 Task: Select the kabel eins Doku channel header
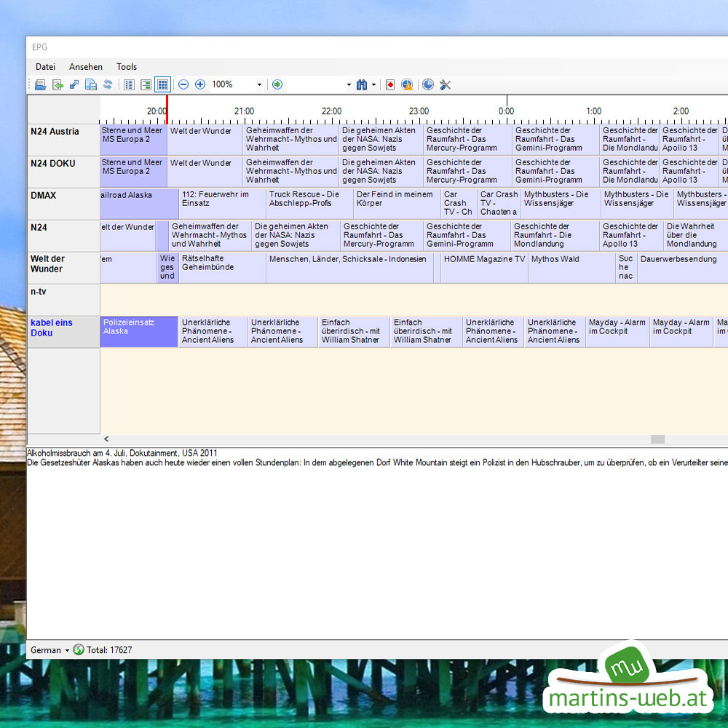coord(63,332)
